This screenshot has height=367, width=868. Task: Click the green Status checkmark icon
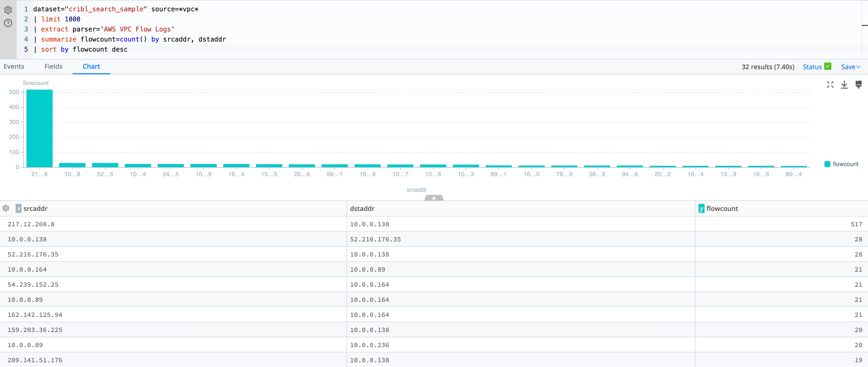828,66
